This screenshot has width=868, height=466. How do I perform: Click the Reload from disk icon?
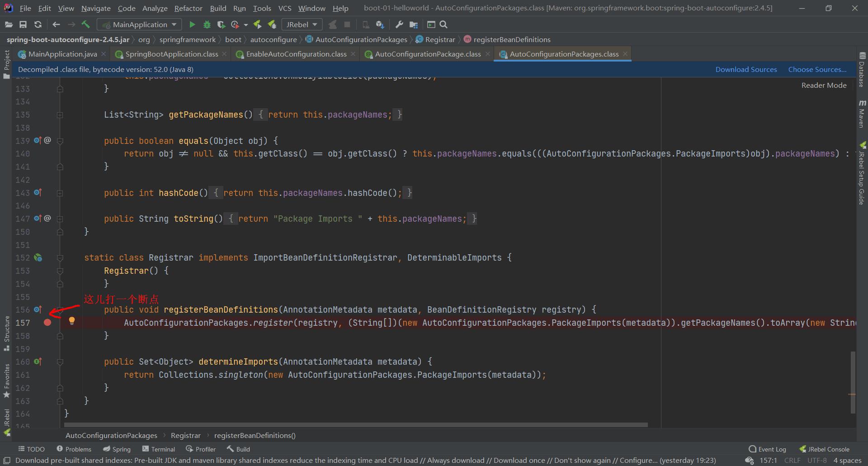click(38, 24)
